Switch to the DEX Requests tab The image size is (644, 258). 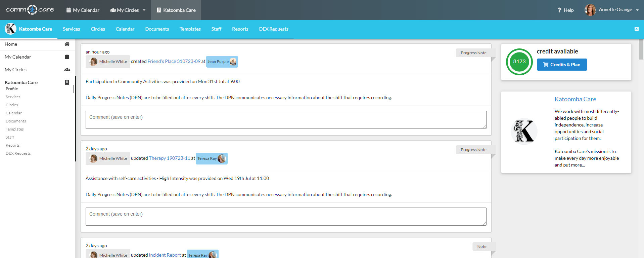(x=273, y=29)
